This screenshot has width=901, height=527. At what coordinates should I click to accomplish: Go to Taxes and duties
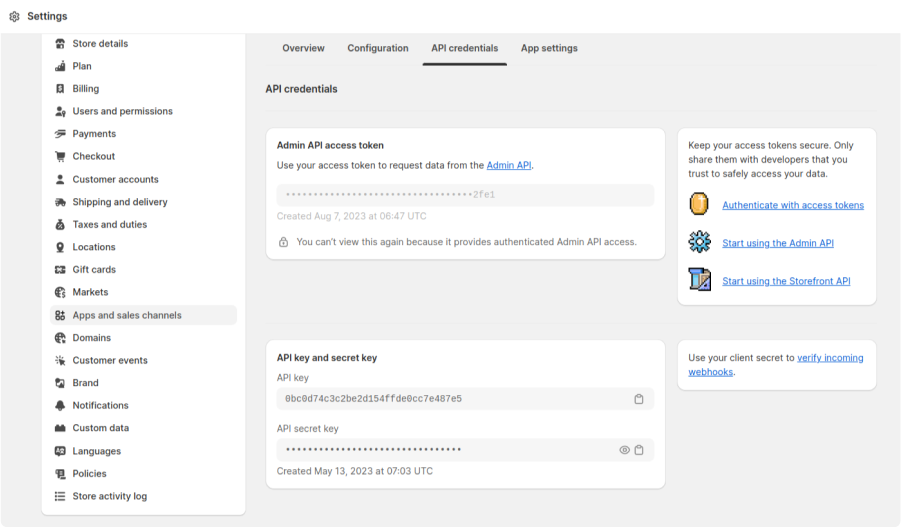pyautogui.click(x=110, y=225)
